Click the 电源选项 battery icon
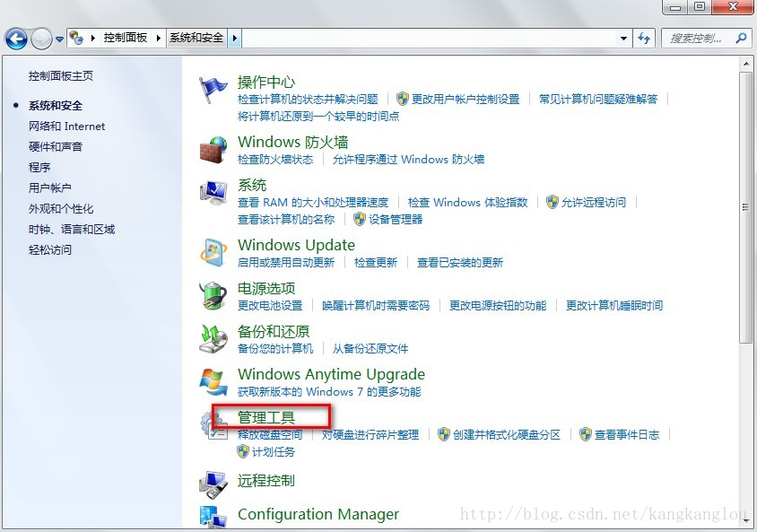 point(213,295)
